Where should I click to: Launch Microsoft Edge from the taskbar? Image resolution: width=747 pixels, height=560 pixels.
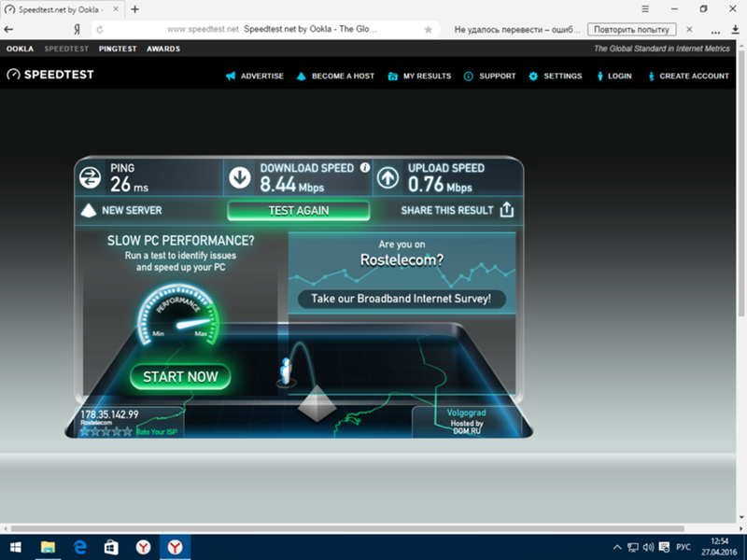pyautogui.click(x=79, y=548)
